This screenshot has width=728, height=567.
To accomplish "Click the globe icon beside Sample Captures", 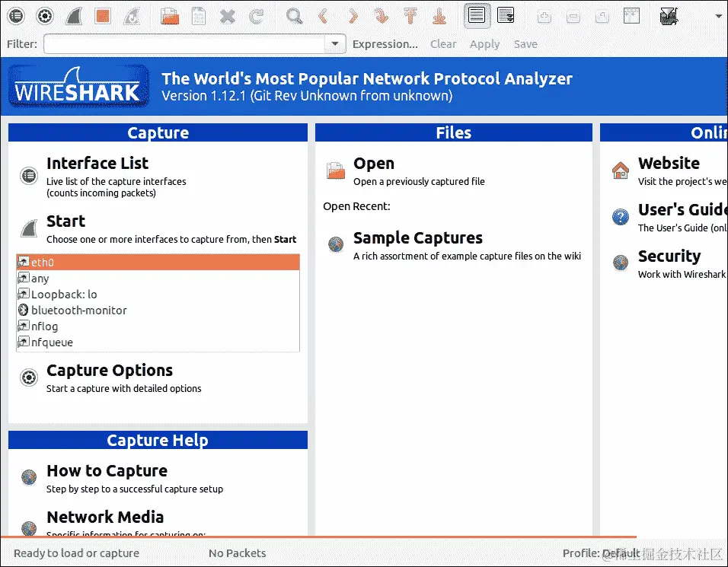I will point(335,244).
